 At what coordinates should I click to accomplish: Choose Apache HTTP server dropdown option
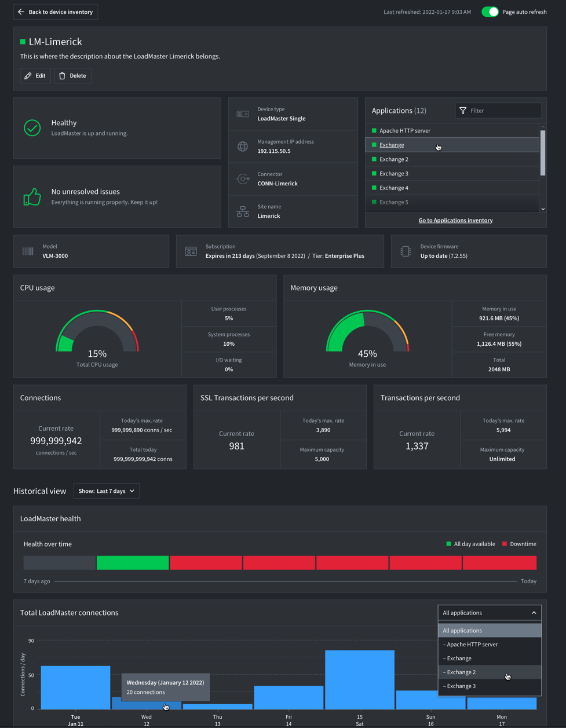pos(490,645)
